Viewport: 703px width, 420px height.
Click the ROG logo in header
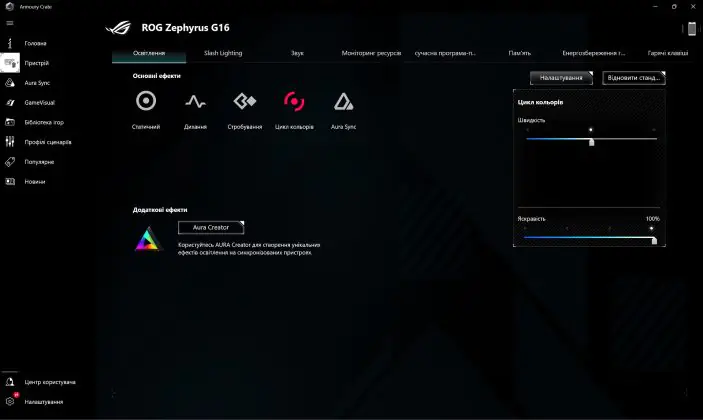[118, 28]
